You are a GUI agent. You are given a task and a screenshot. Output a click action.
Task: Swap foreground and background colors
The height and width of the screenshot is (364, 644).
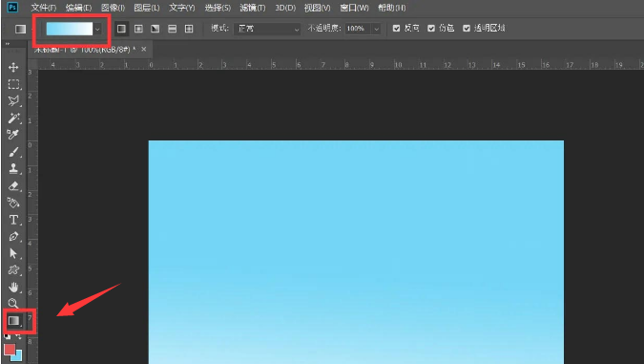pos(19,336)
